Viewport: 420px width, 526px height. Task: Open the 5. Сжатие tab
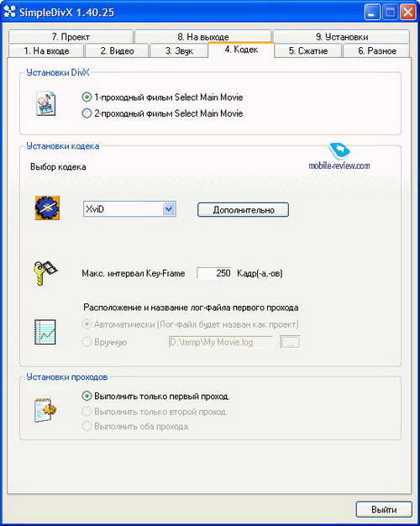[308, 51]
